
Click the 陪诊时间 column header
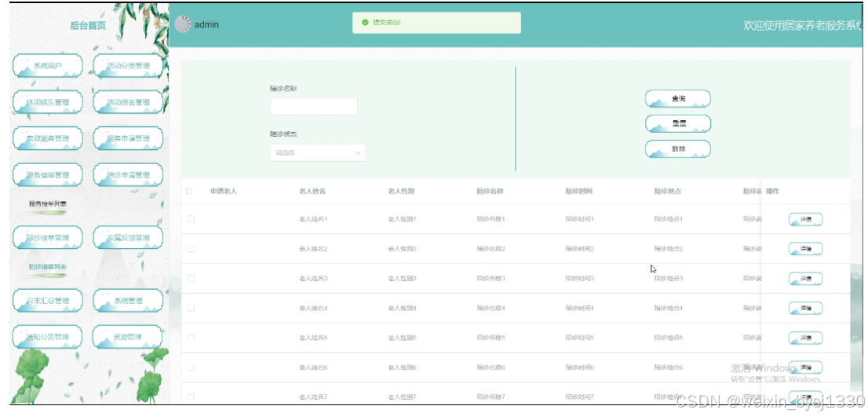coord(578,192)
